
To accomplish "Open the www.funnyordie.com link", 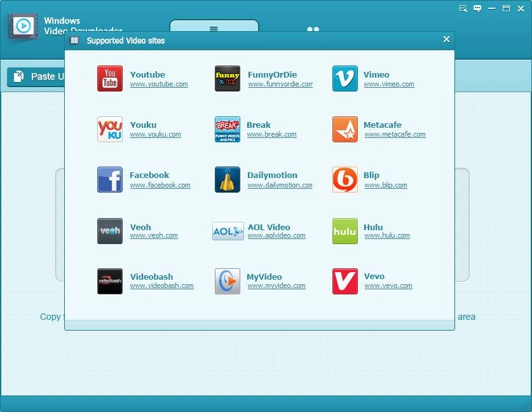I will [280, 84].
